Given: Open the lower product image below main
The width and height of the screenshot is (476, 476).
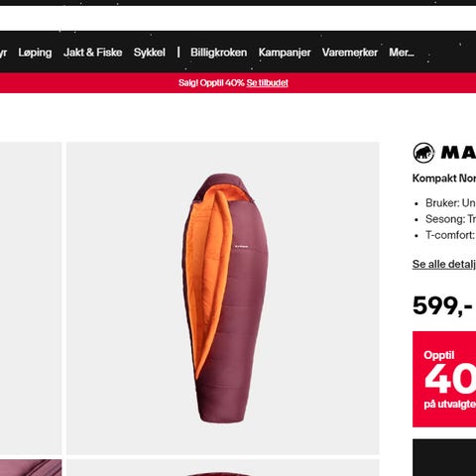Looking at the screenshot, I should [223, 468].
